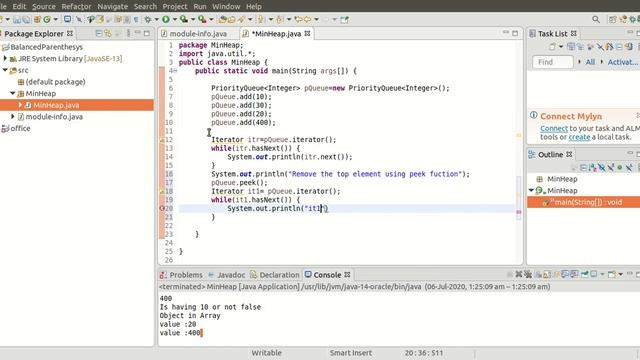The width and height of the screenshot is (640, 360).
Task: Toggle Hide Non-Public Members in Outline
Action: point(620,167)
